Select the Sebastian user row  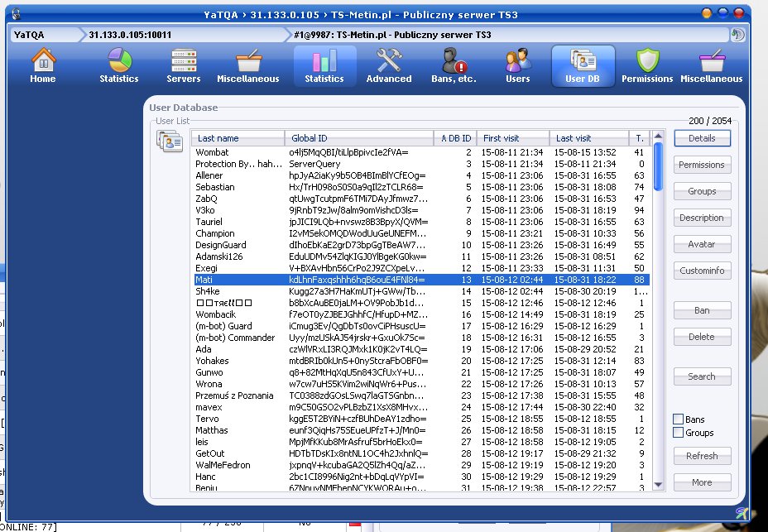[x=422, y=187]
